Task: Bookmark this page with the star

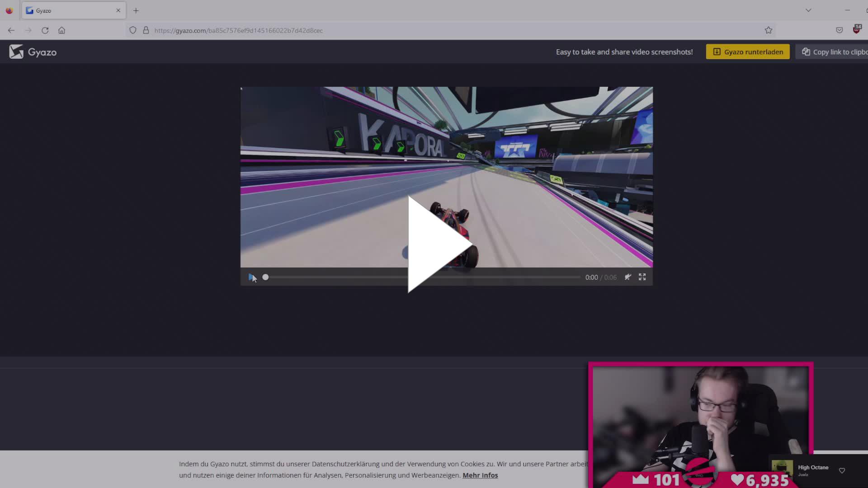Action: click(769, 30)
